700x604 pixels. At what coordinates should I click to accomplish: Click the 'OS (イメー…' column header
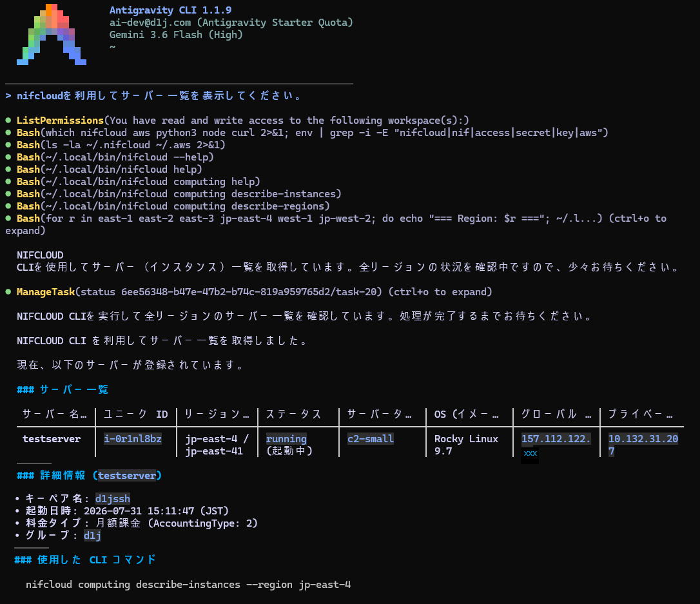(466, 414)
